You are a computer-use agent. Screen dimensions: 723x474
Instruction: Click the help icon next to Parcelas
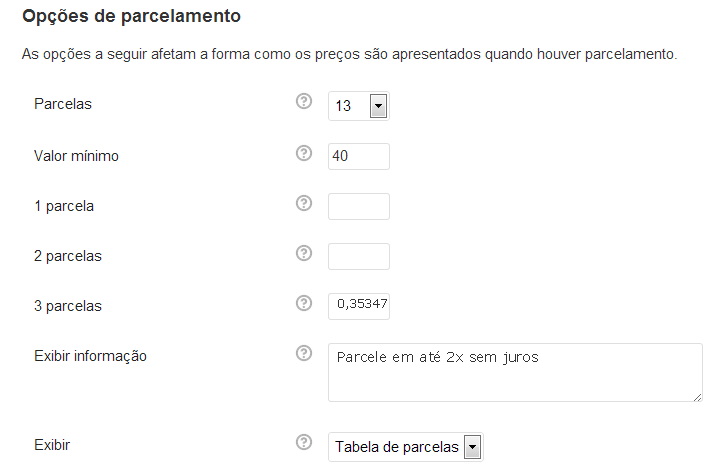pyautogui.click(x=304, y=103)
